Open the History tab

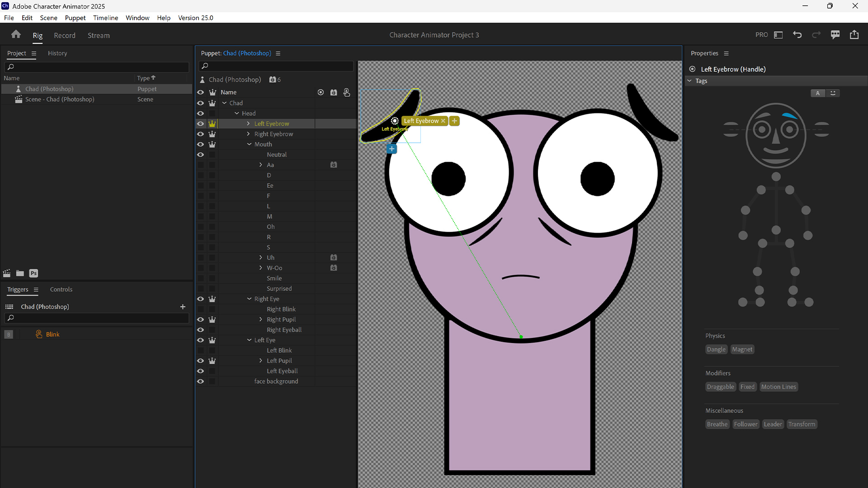57,53
